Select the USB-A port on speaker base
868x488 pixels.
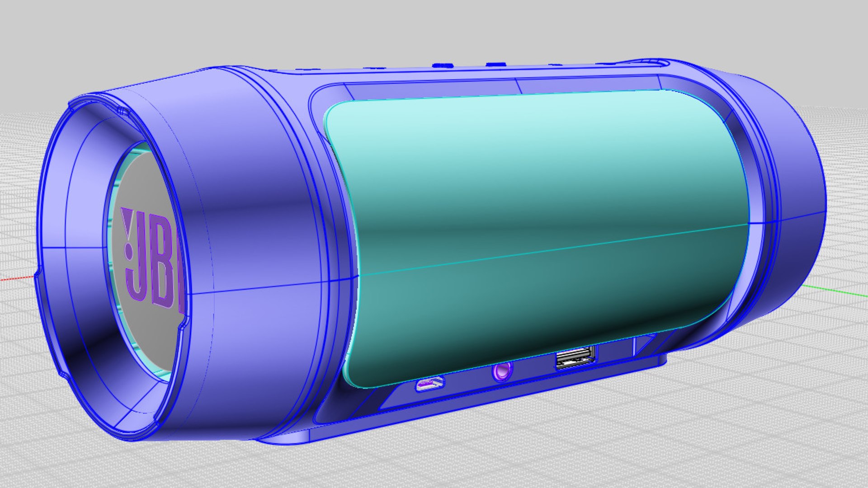576,357
